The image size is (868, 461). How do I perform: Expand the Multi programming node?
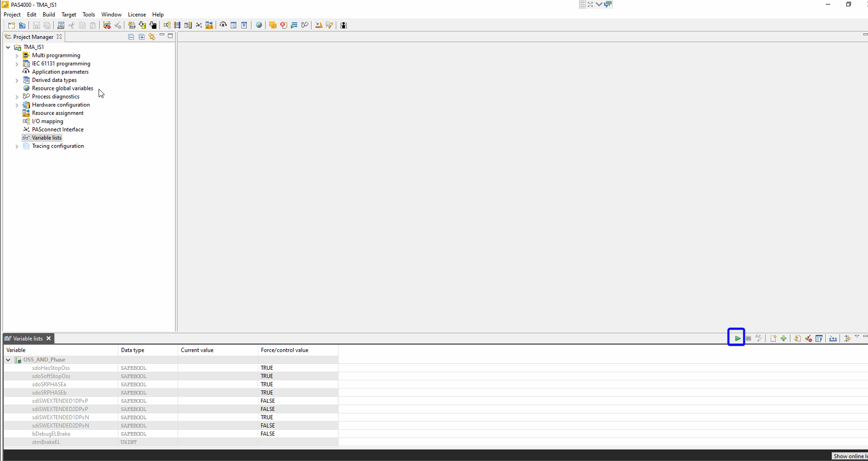[x=17, y=55]
